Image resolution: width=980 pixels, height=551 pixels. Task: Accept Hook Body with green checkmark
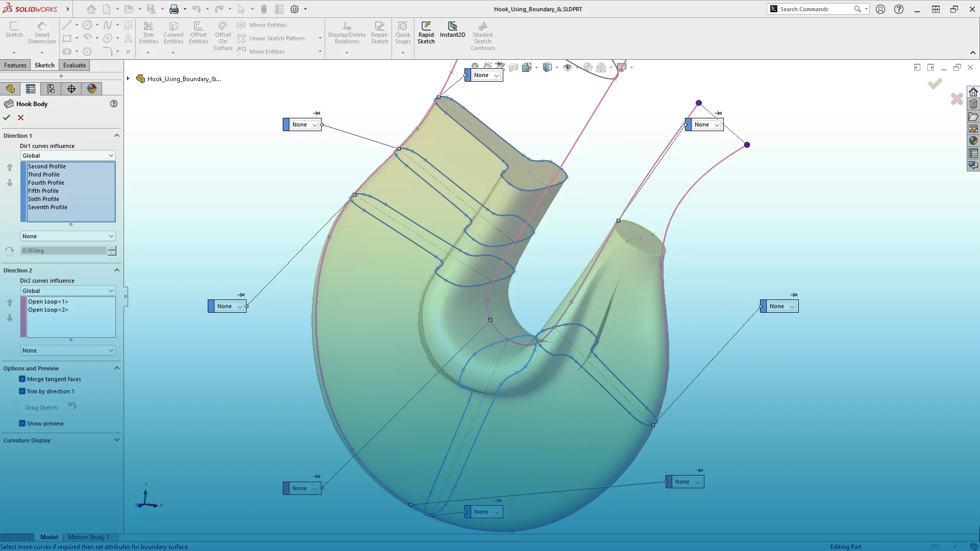[7, 117]
